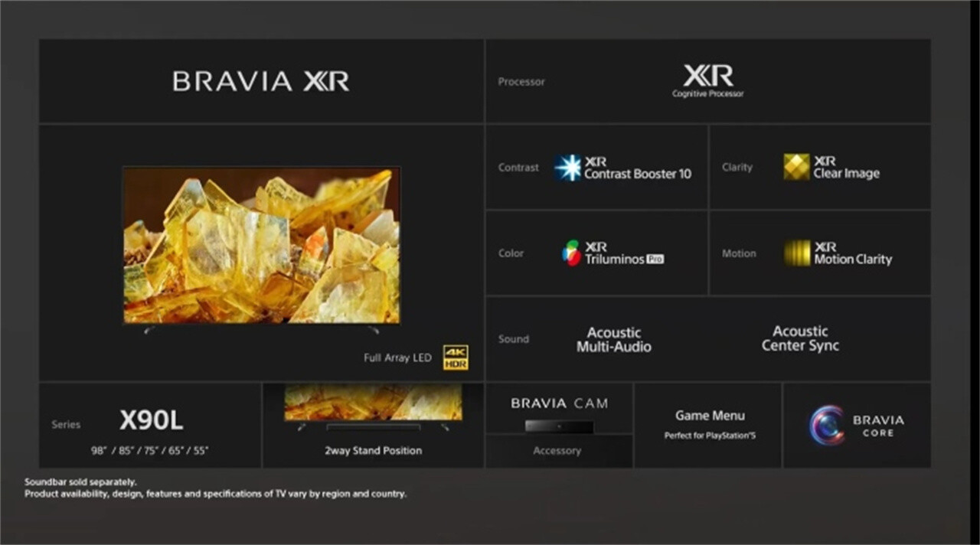The width and height of the screenshot is (980, 545).
Task: Select the "Series" label
Action: [x=66, y=425]
